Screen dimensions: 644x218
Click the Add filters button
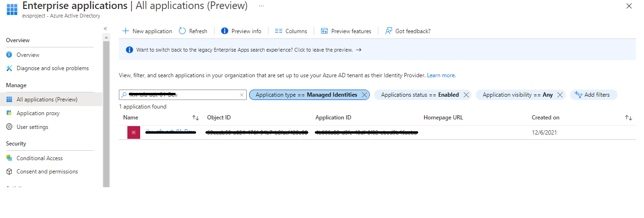point(594,95)
